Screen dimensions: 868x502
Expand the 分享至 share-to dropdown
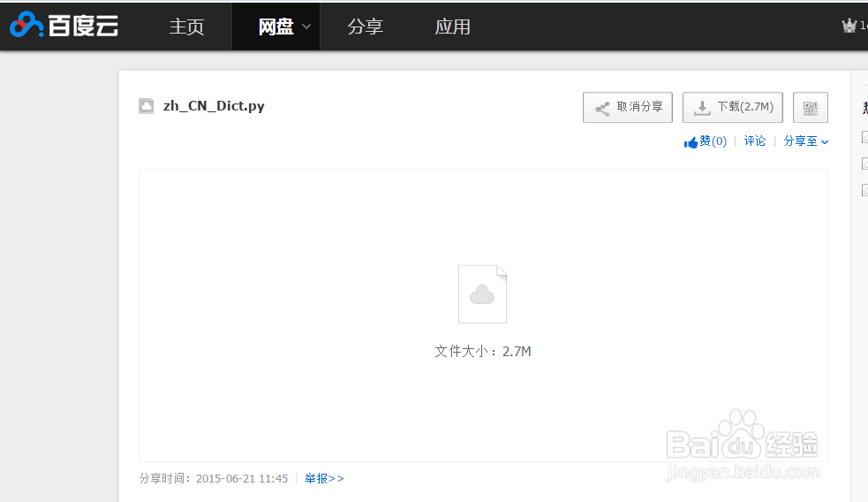point(806,141)
